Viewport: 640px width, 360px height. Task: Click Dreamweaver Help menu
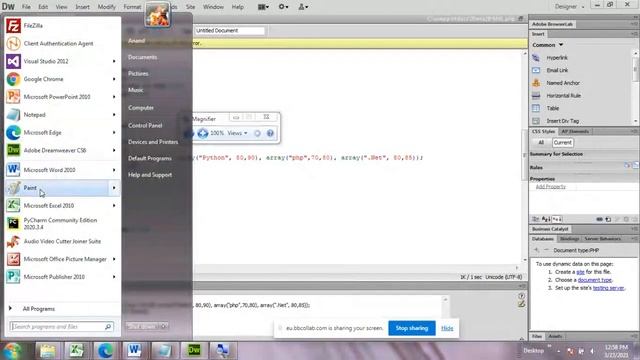[x=238, y=7]
